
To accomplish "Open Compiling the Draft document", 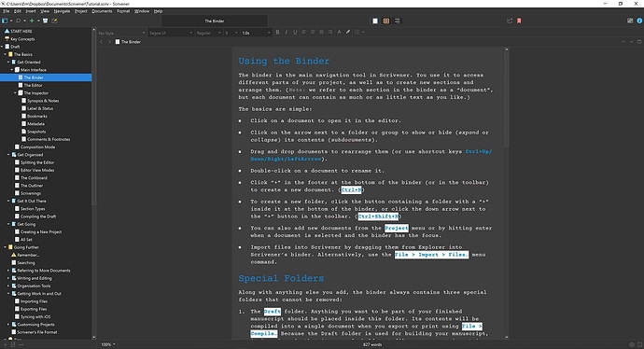I will [x=38, y=216].
